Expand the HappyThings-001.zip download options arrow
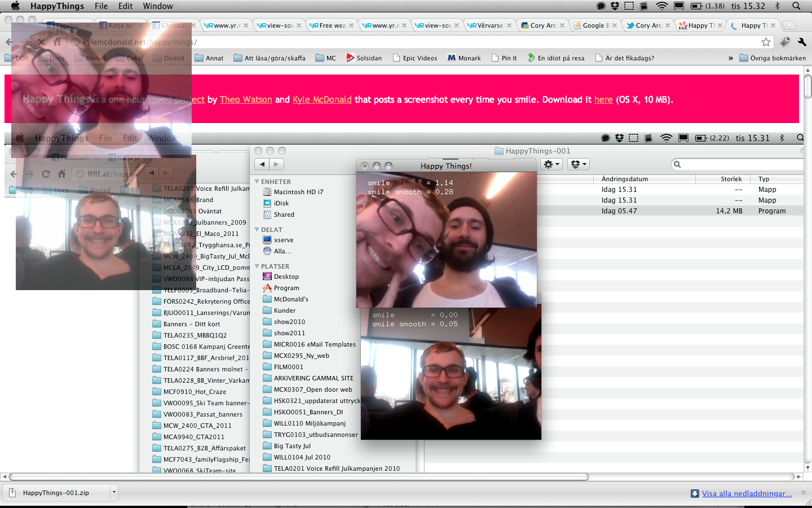The height and width of the screenshot is (508, 812). point(114,492)
